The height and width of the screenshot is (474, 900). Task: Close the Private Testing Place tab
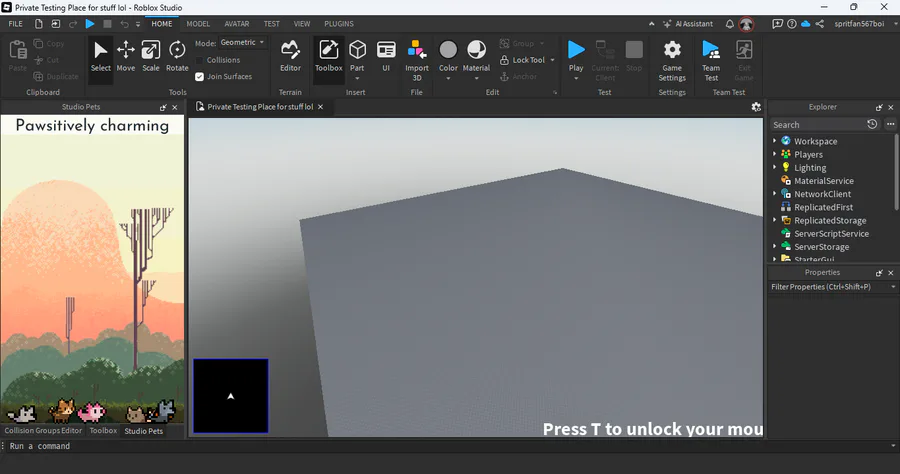[x=320, y=107]
